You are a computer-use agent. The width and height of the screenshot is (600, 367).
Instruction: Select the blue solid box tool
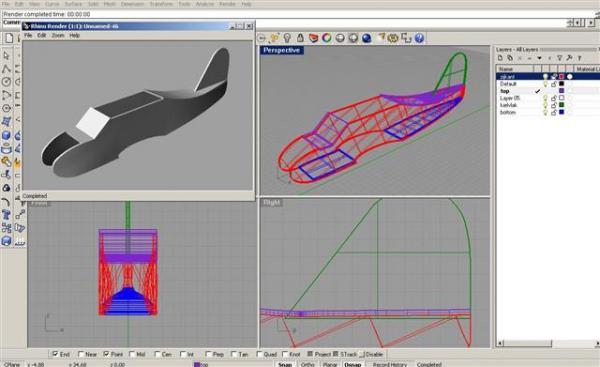point(6,135)
